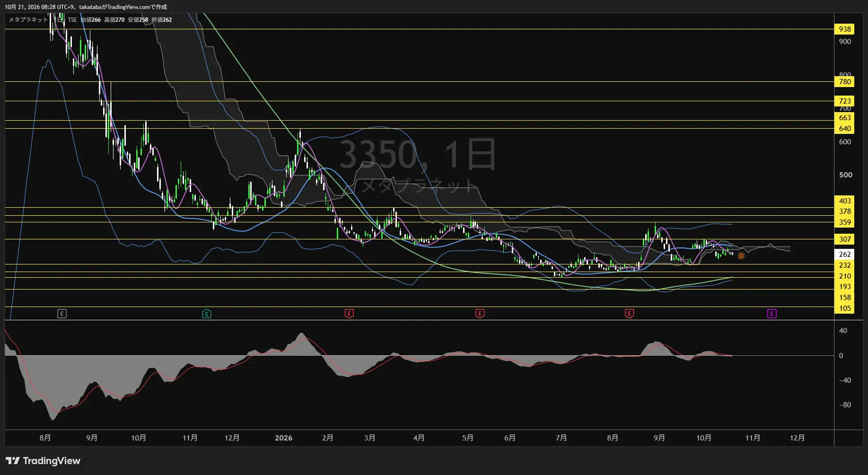Click the 安値258 low value
The height and width of the screenshot is (475, 868).
click(138, 19)
